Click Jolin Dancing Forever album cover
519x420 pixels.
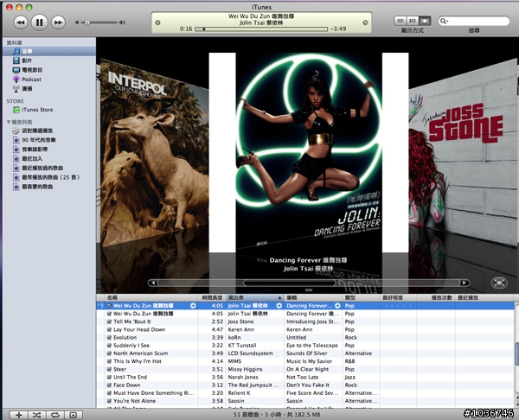point(309,152)
